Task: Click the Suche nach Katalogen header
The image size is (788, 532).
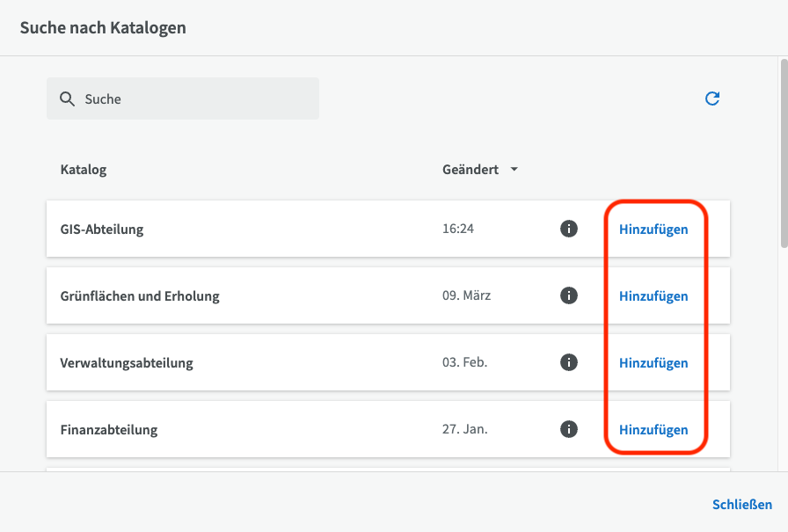Action: [103, 27]
